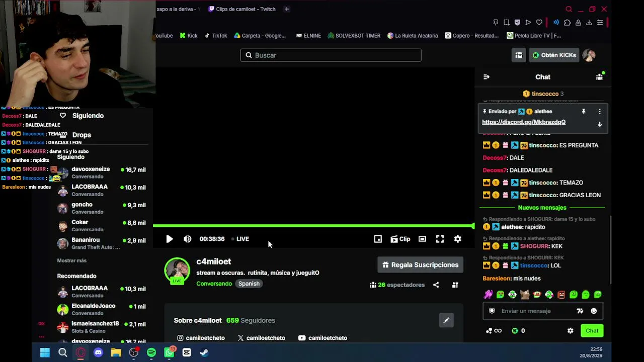Open davooxeneize channel in Siguiendo list
The width and height of the screenshot is (644, 362).
pyautogui.click(x=101, y=173)
